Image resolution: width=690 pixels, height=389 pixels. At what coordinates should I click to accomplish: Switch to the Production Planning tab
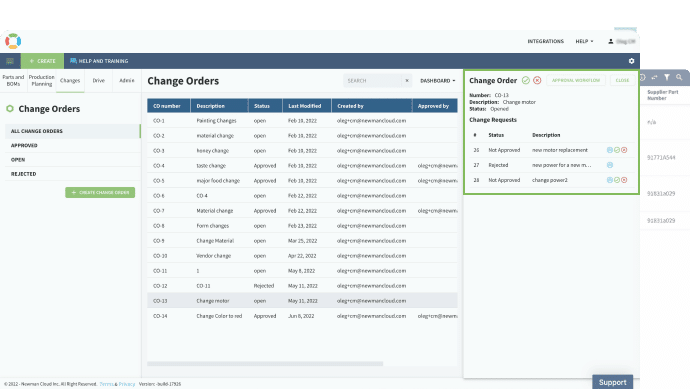[41, 81]
